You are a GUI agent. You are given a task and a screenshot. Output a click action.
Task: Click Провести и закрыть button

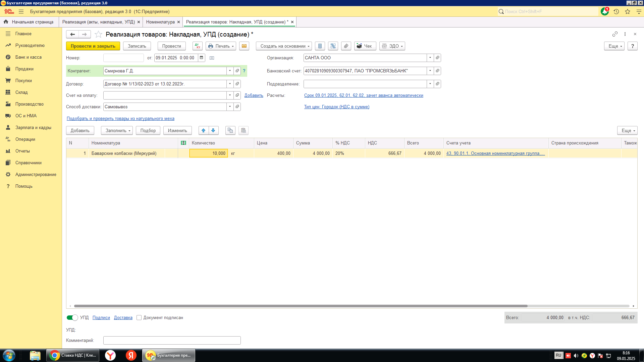tap(93, 46)
